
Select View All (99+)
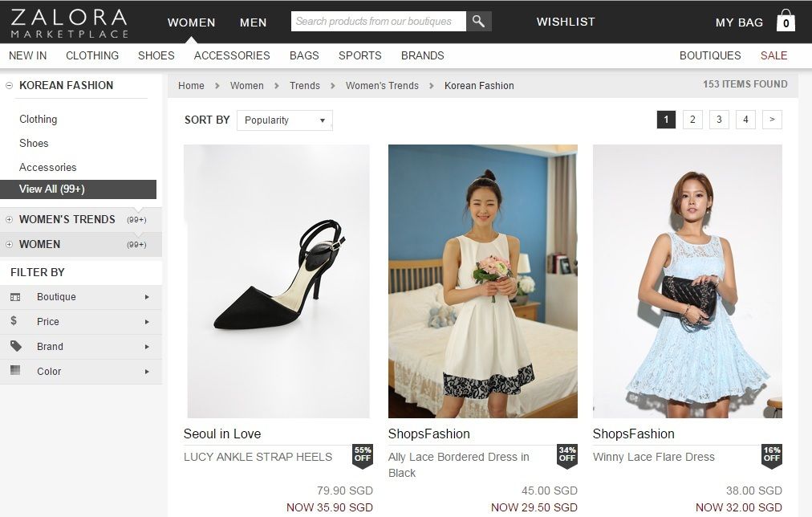78,189
